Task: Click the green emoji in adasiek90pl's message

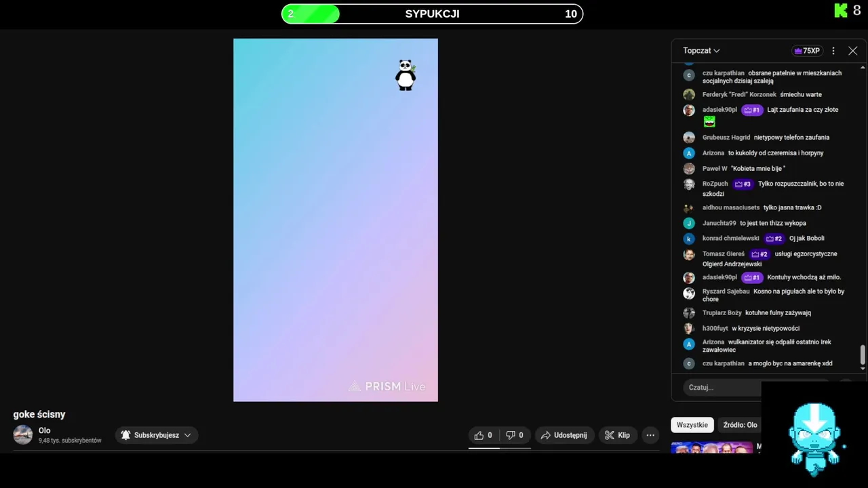Action: (x=709, y=121)
